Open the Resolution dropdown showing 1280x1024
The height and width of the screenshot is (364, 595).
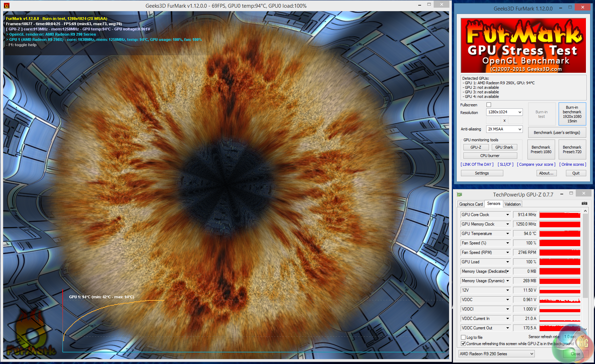pos(504,112)
